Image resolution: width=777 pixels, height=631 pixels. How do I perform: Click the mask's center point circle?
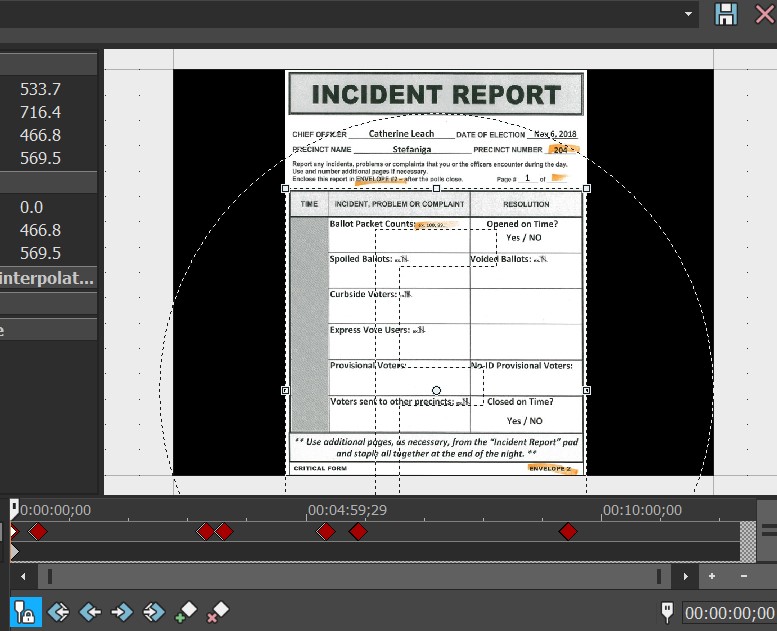(x=436, y=391)
